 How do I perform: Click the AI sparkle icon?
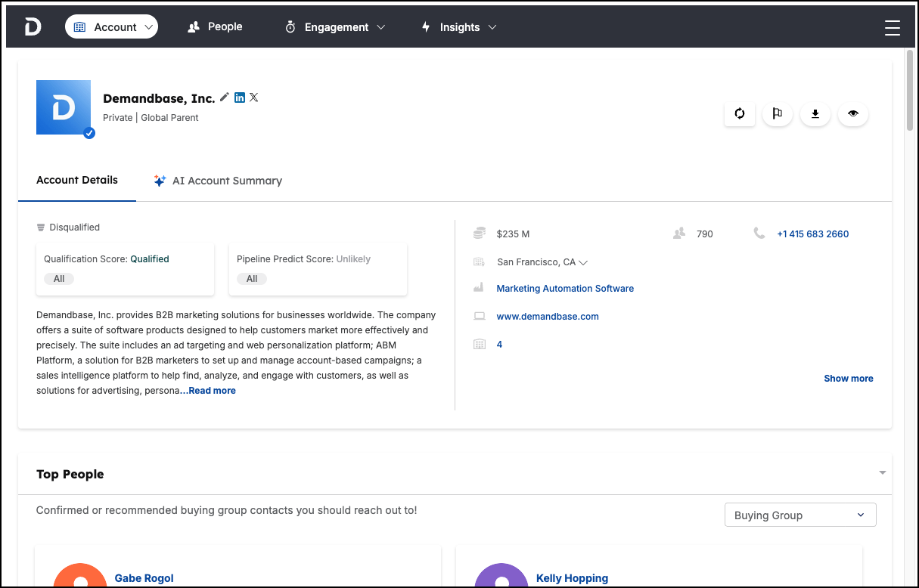click(x=160, y=181)
